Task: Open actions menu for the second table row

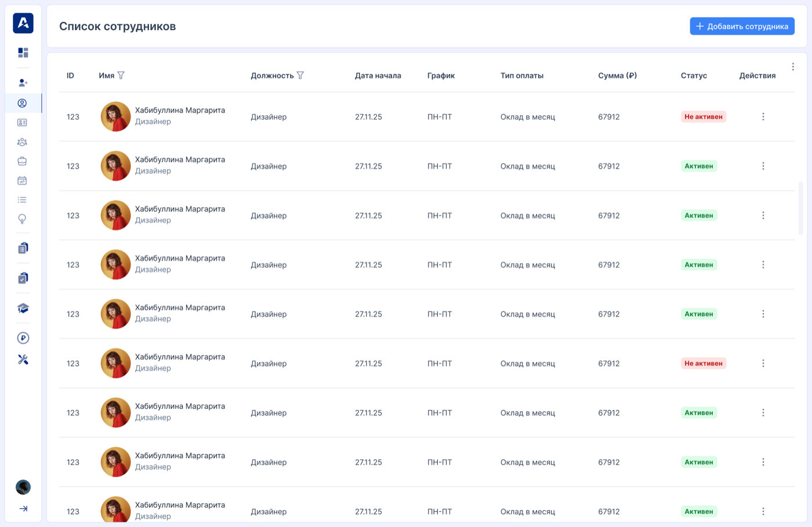Action: [x=763, y=166]
